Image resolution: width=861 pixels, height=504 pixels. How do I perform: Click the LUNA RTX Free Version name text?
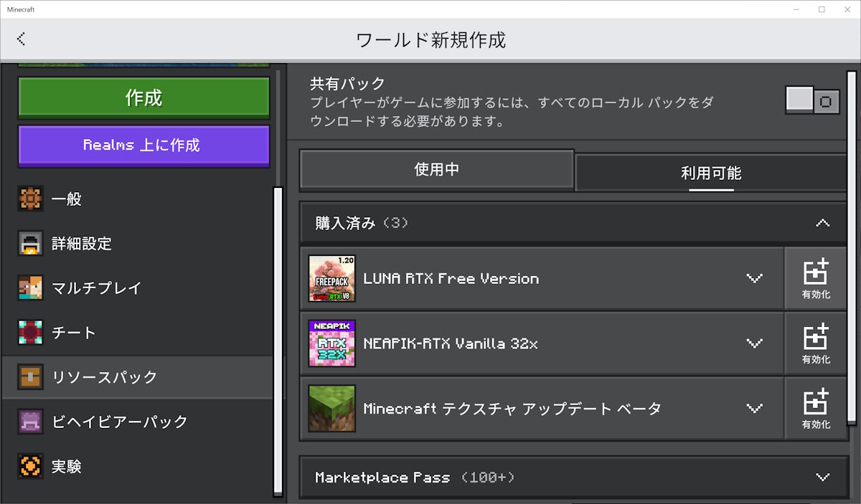[451, 278]
